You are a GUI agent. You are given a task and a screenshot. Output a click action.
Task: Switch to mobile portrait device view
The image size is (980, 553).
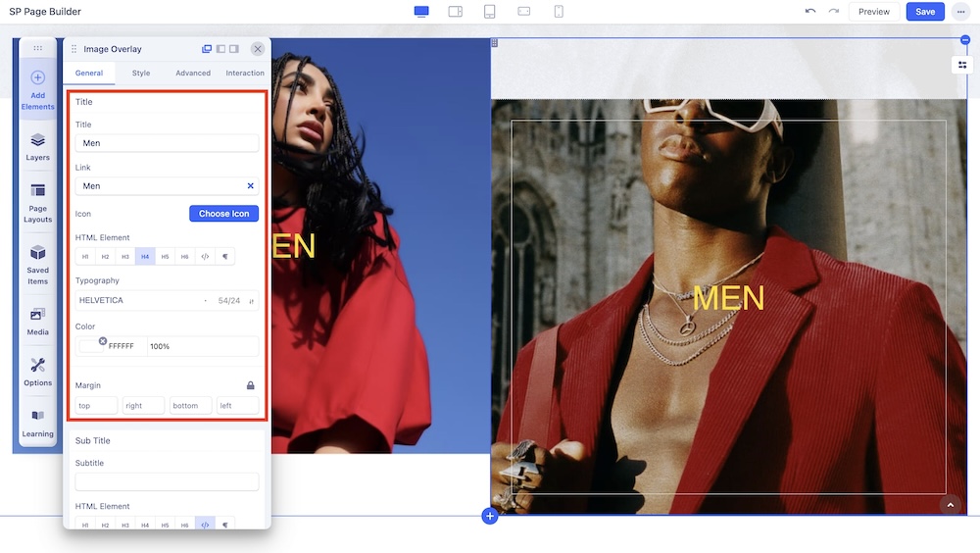[559, 12]
